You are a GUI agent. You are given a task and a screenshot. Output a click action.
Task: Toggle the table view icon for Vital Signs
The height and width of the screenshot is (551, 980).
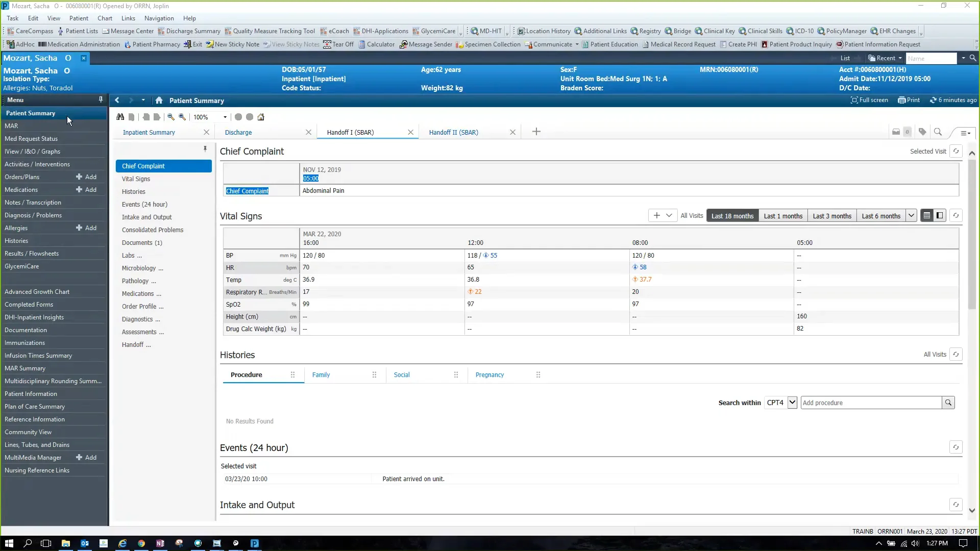tap(926, 215)
